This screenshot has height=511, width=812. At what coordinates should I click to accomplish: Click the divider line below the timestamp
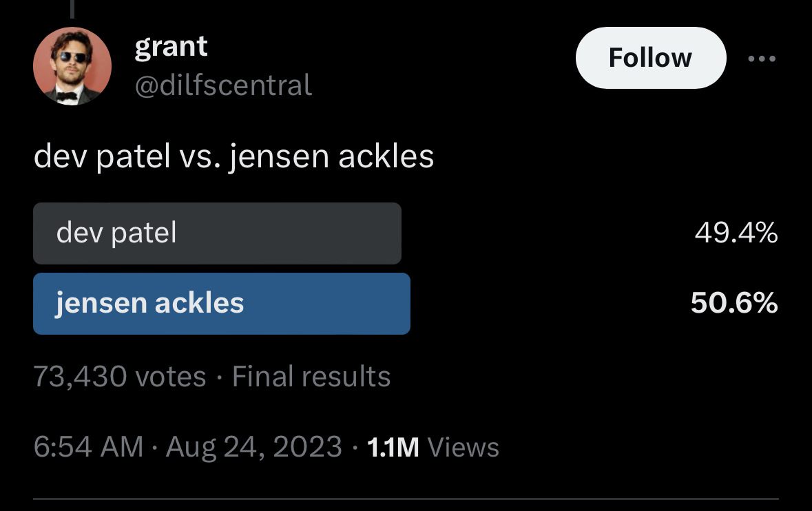click(x=406, y=499)
